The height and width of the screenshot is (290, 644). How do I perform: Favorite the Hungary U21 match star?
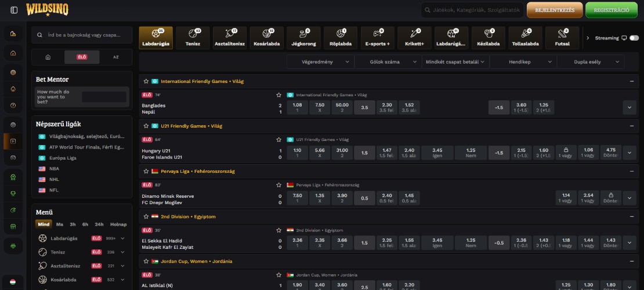(279, 140)
